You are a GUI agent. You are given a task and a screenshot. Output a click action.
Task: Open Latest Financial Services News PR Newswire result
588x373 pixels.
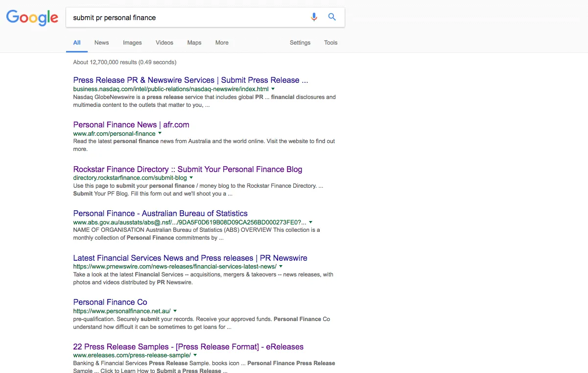pos(190,258)
